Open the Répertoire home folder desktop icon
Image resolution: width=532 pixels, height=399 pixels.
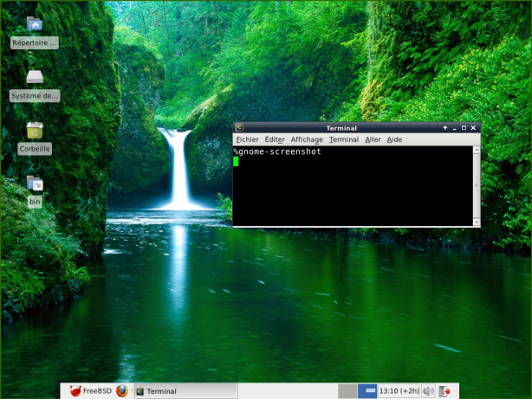[x=35, y=25]
